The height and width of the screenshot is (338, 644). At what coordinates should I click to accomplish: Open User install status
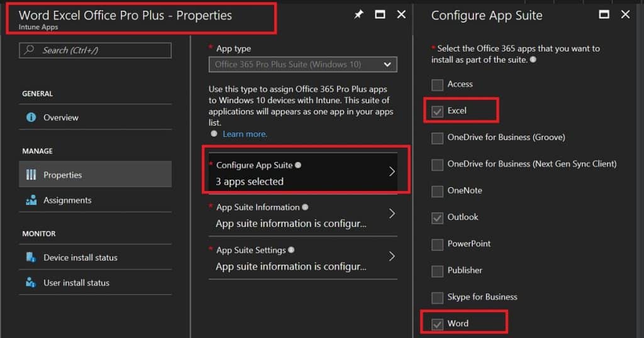click(96, 282)
